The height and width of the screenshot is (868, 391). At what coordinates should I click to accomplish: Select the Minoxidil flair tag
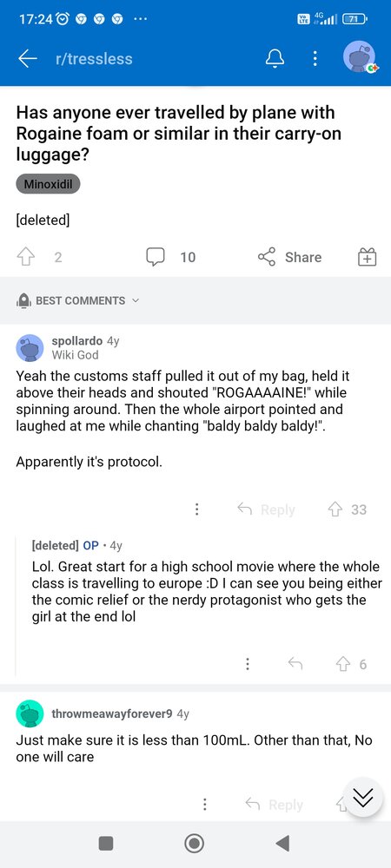point(48,184)
